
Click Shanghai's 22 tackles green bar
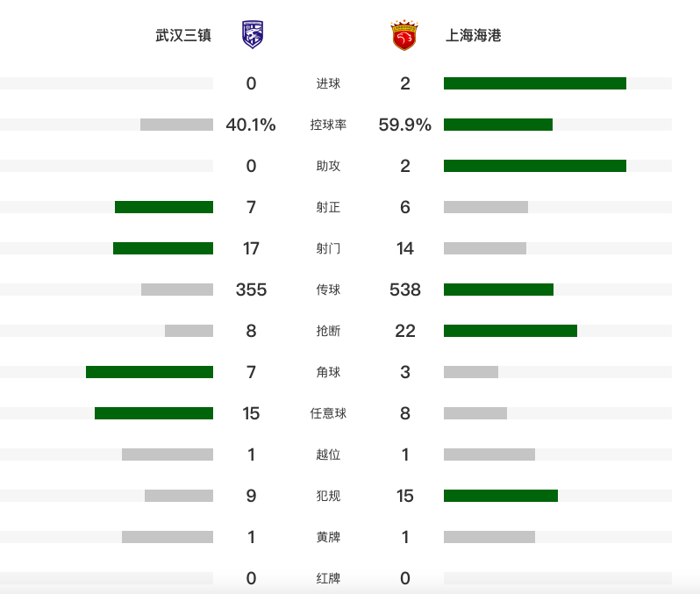click(511, 331)
